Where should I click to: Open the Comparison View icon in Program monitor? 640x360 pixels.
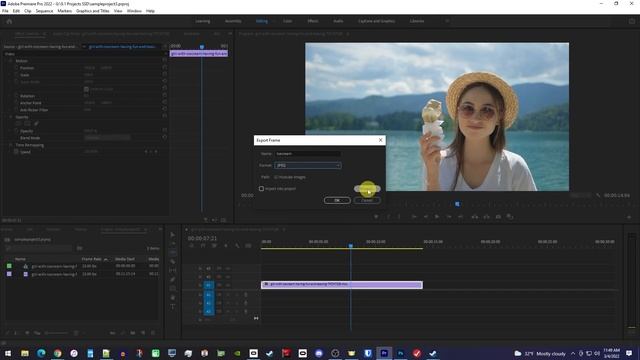click(x=510, y=217)
